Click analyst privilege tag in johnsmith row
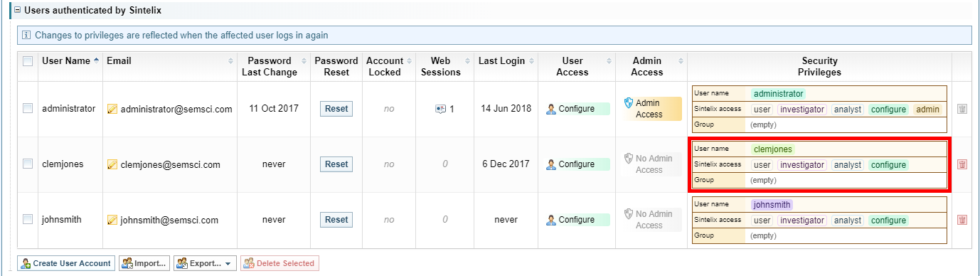Screen dimensions: 980x276 coord(848,221)
